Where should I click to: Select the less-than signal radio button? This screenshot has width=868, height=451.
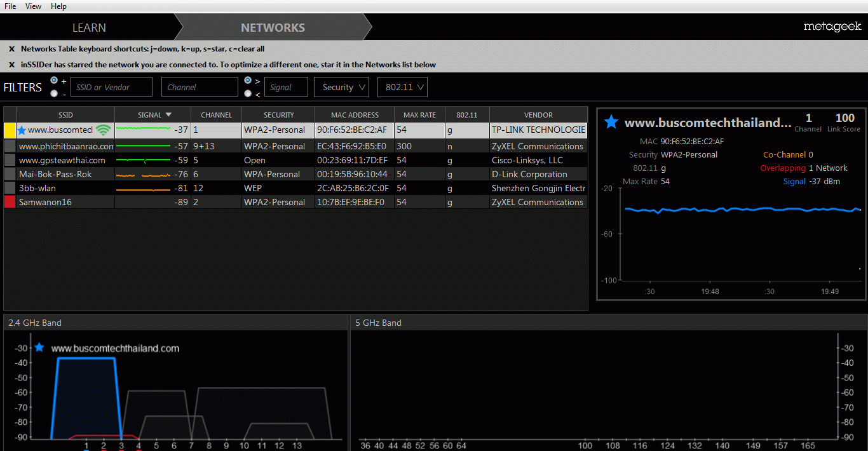pyautogui.click(x=248, y=93)
